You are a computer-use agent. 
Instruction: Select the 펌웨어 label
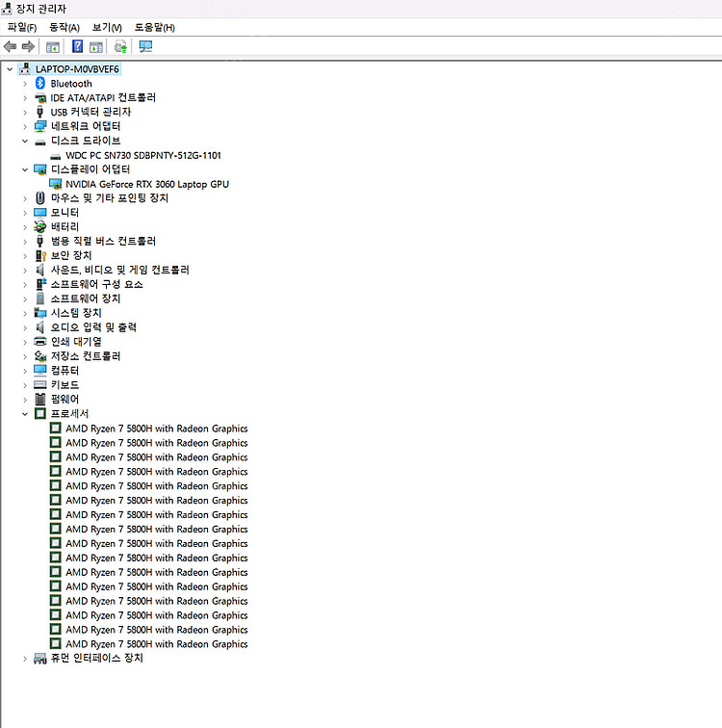[x=64, y=400]
